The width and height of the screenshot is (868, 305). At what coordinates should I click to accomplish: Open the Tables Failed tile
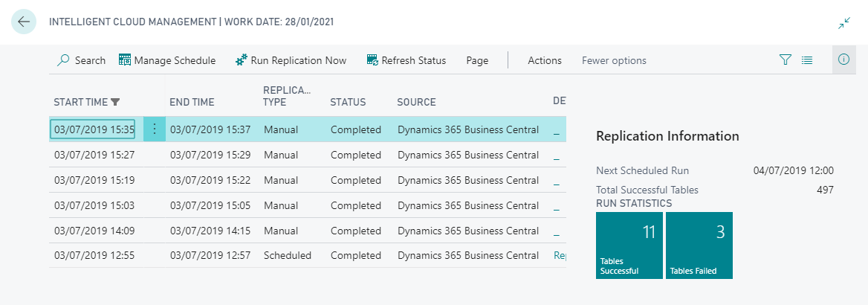click(x=699, y=245)
